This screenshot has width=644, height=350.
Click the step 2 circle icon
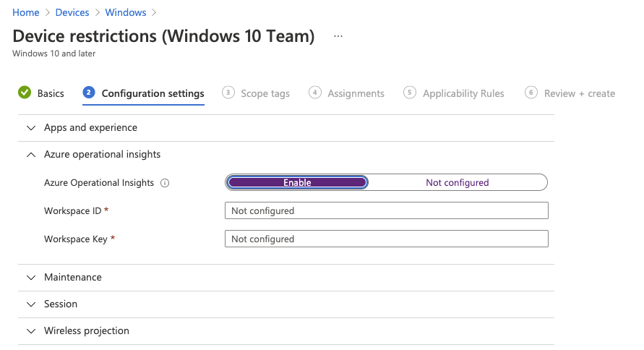pyautogui.click(x=89, y=93)
